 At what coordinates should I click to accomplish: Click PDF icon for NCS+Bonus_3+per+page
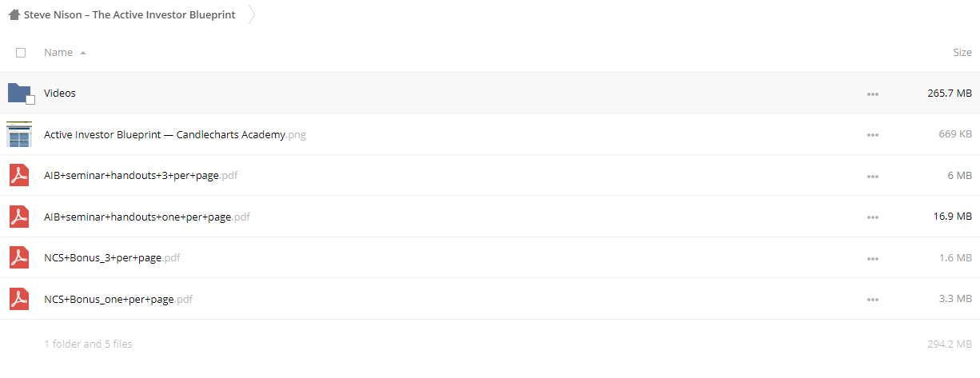[19, 258]
